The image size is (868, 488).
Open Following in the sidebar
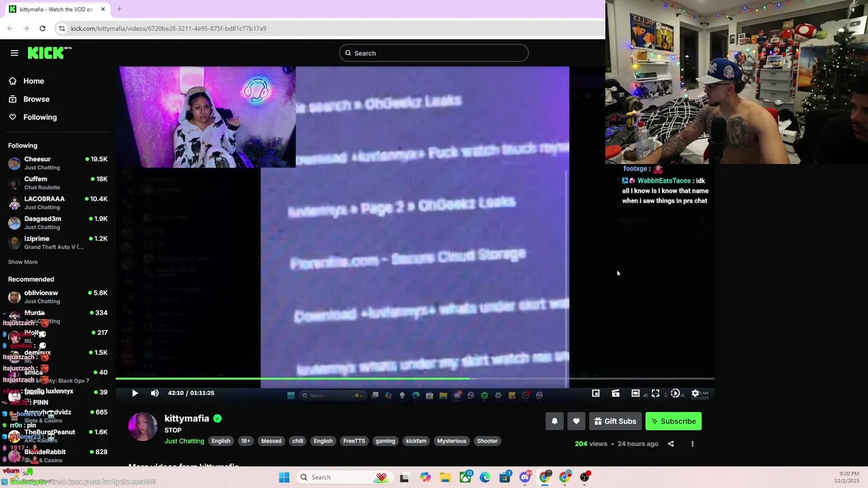40,117
